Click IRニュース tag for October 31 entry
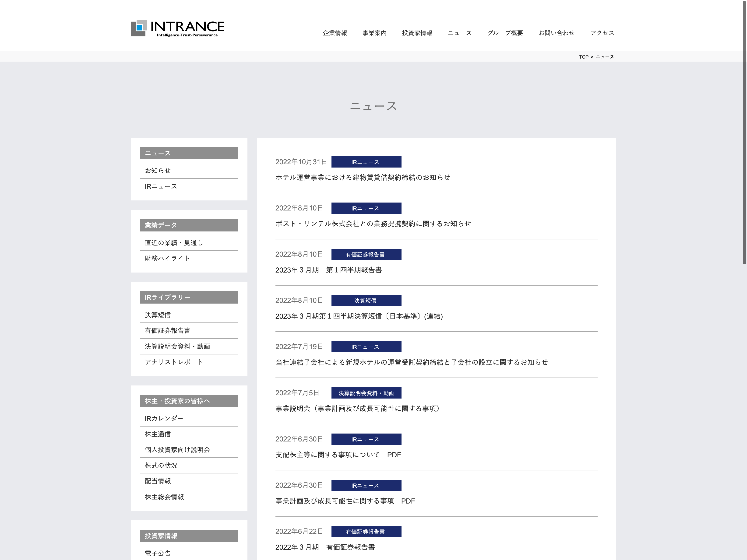This screenshot has height=560, width=747. 366,162
